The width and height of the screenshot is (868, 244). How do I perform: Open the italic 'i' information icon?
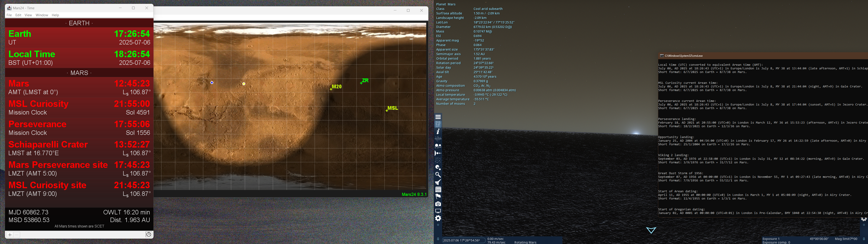tap(438, 131)
